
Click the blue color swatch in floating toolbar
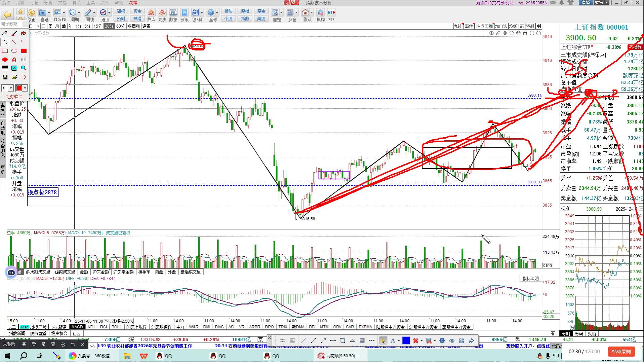[406, 340]
